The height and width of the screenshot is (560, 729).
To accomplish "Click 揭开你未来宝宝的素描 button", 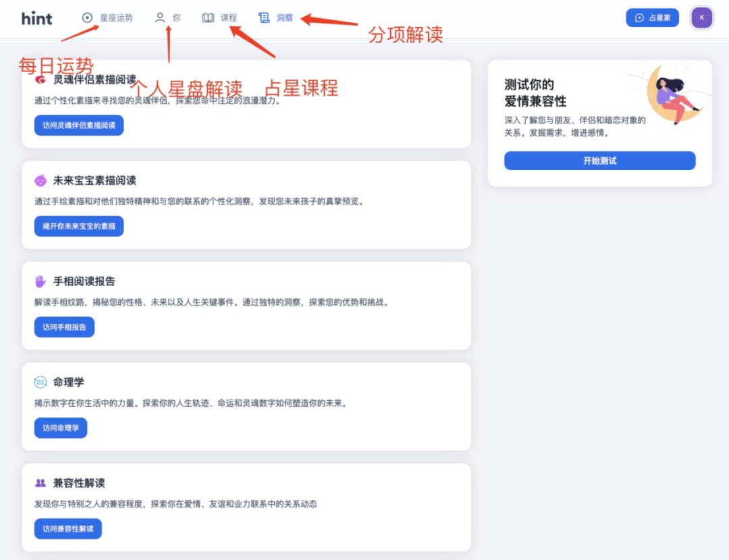I will (x=78, y=226).
